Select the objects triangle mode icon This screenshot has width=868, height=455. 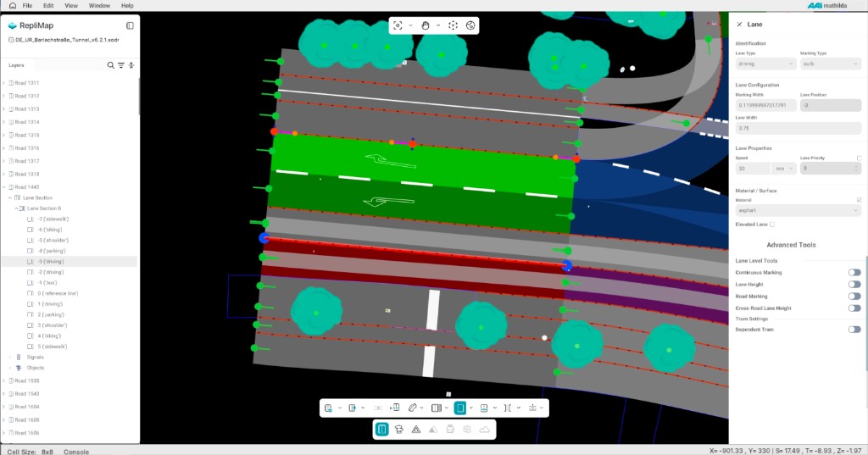click(415, 429)
